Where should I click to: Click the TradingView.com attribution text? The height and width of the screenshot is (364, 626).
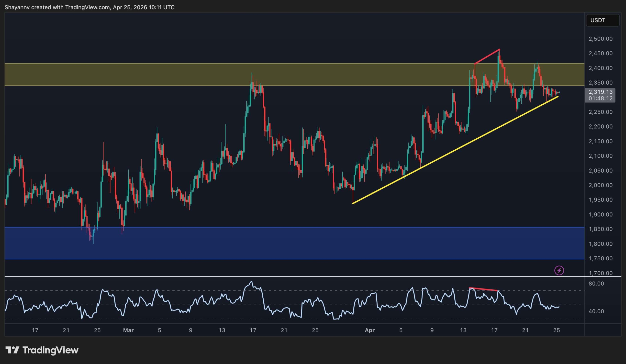tap(88, 7)
